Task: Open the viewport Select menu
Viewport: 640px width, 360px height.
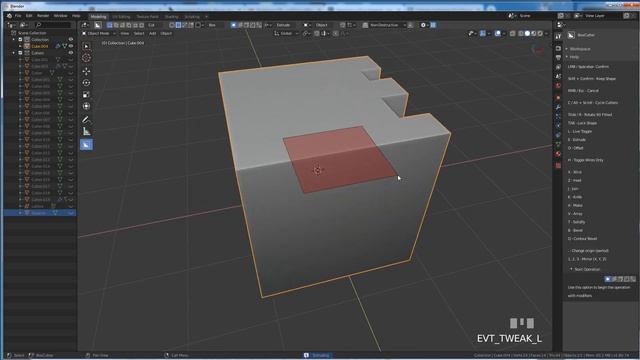Action: (139, 33)
